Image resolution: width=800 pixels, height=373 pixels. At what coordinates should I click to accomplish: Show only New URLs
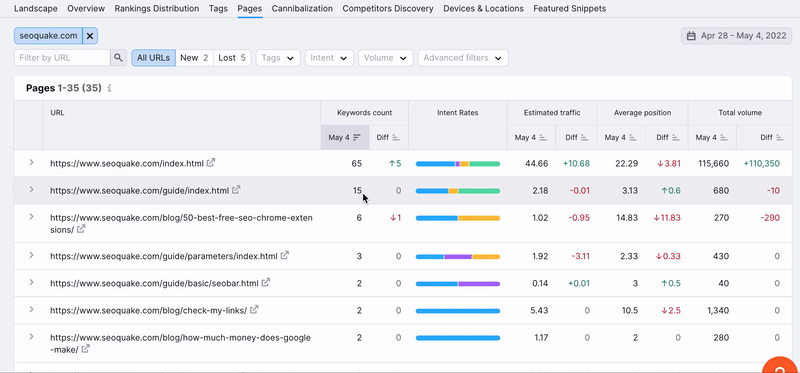click(194, 58)
